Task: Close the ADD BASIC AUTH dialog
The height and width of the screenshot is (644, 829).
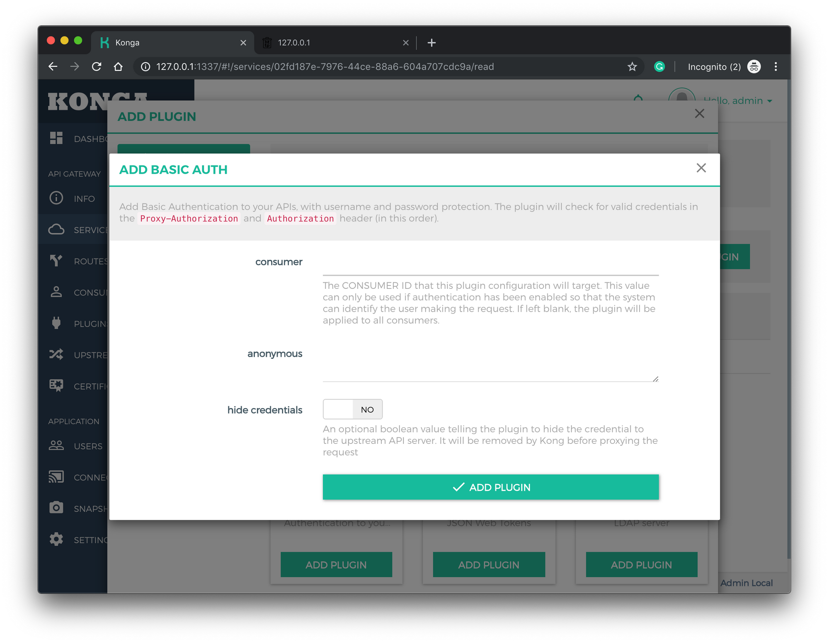Action: tap(701, 168)
